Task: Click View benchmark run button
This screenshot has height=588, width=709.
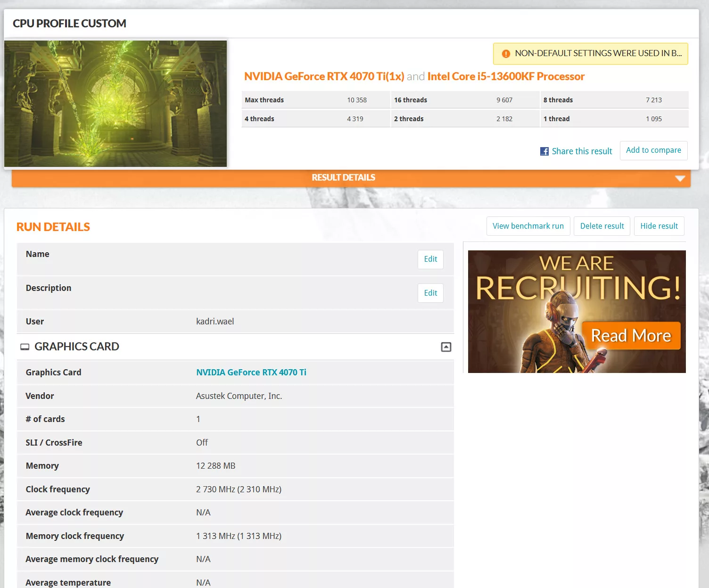Action: pos(528,226)
